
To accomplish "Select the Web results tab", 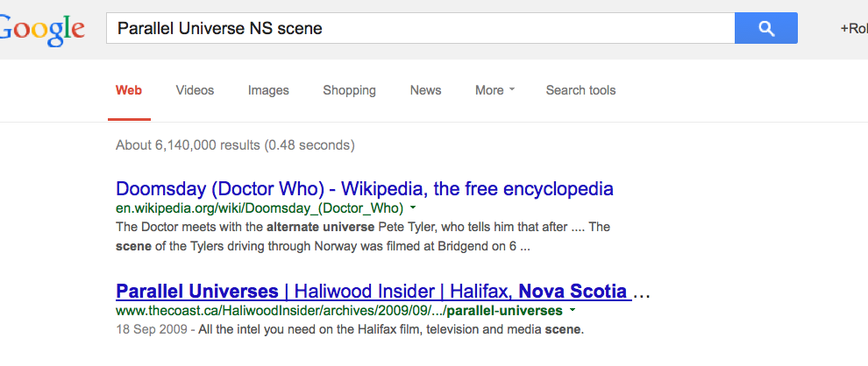I will 129,90.
